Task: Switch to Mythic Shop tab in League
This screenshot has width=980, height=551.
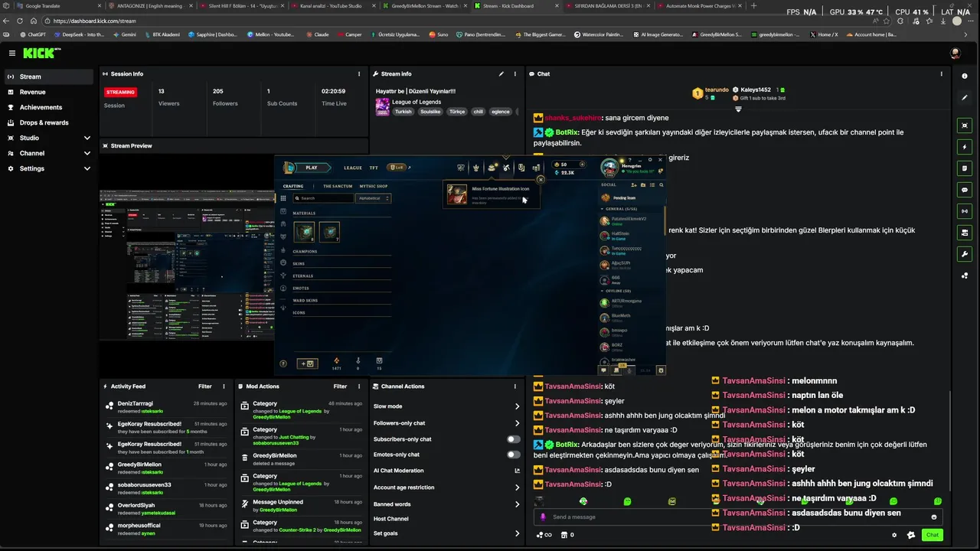Action: 374,186
